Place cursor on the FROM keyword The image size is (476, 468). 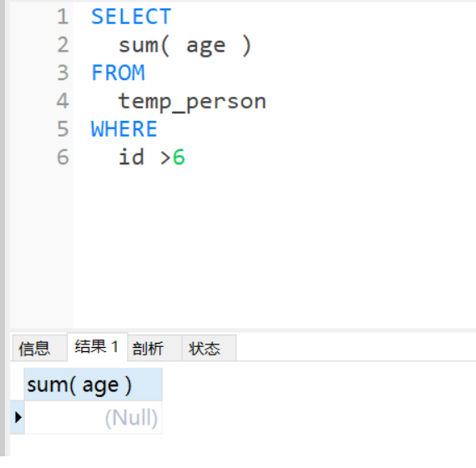[118, 73]
